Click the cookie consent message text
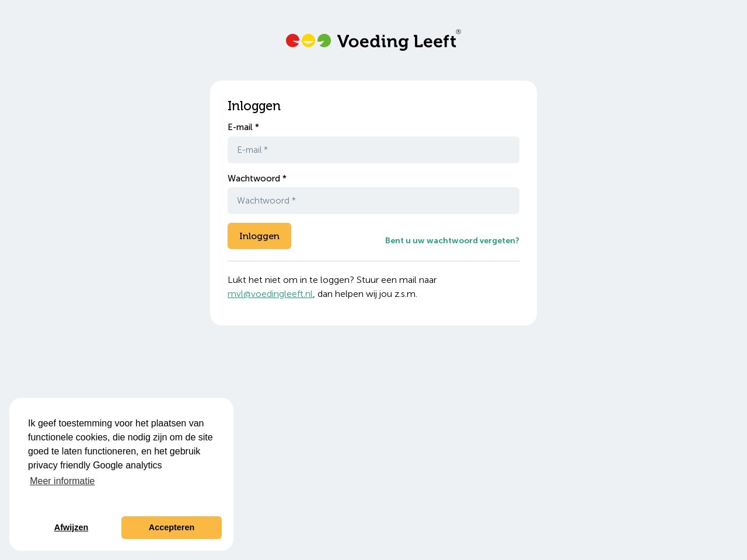Viewport: 747px width, 560px height. pyautogui.click(x=121, y=444)
